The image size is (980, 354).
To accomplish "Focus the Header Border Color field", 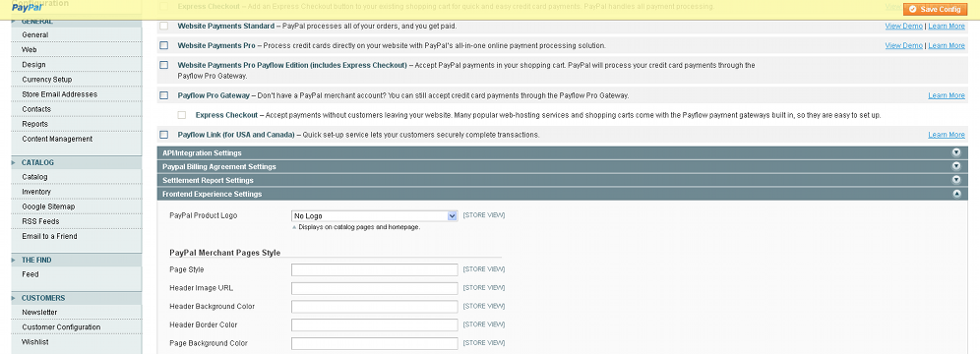I will [374, 325].
